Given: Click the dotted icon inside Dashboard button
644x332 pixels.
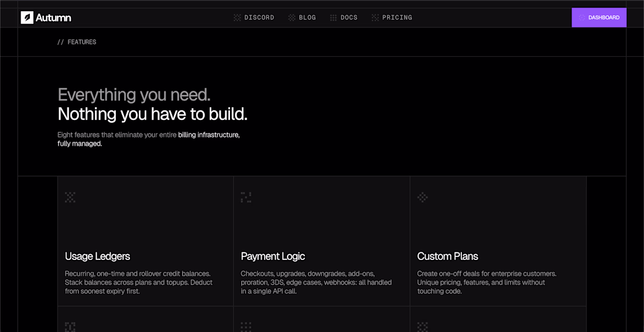Looking at the screenshot, I should 581,18.
